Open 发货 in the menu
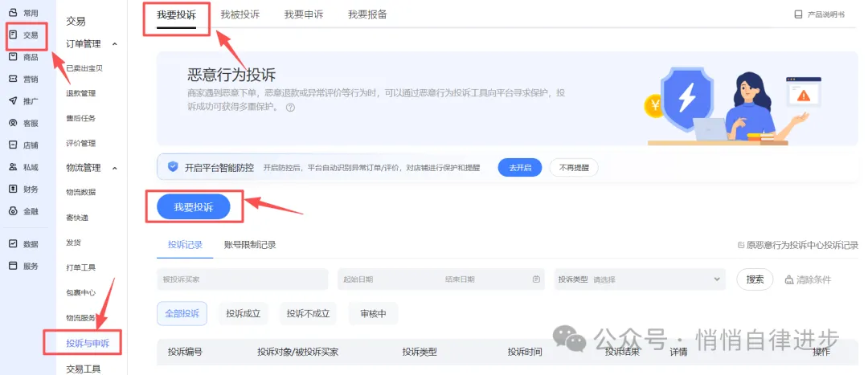868x375 pixels. 74,243
